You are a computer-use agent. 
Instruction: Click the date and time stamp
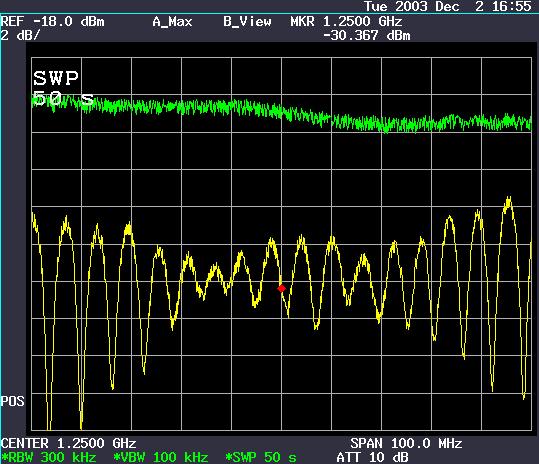(448, 6)
